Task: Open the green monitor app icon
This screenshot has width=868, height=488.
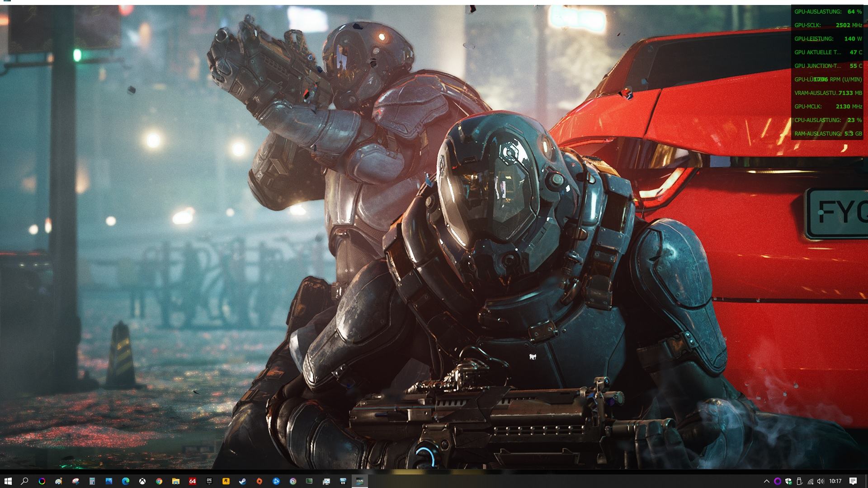Action: tap(309, 481)
